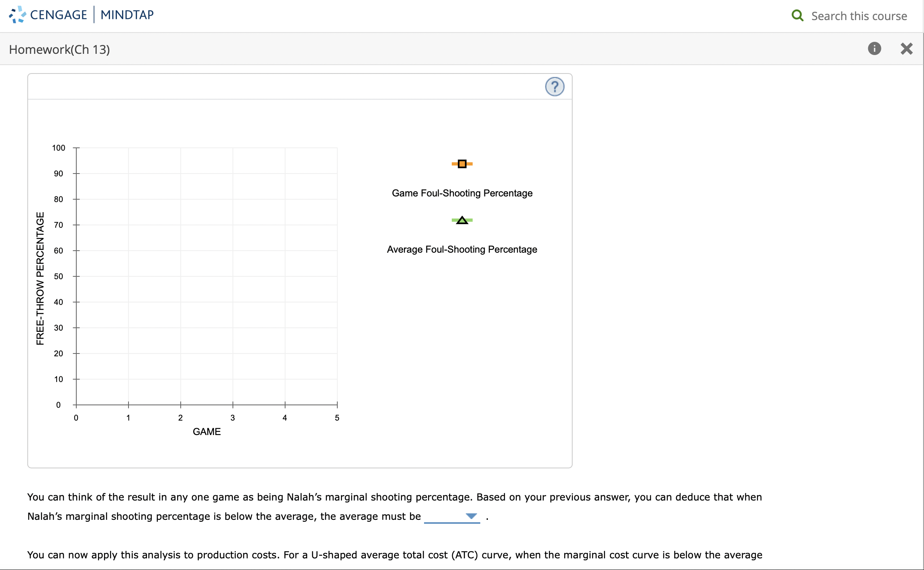Image resolution: width=924 pixels, height=570 pixels.
Task: Open the 'average must be' dropdown
Action: click(452, 516)
